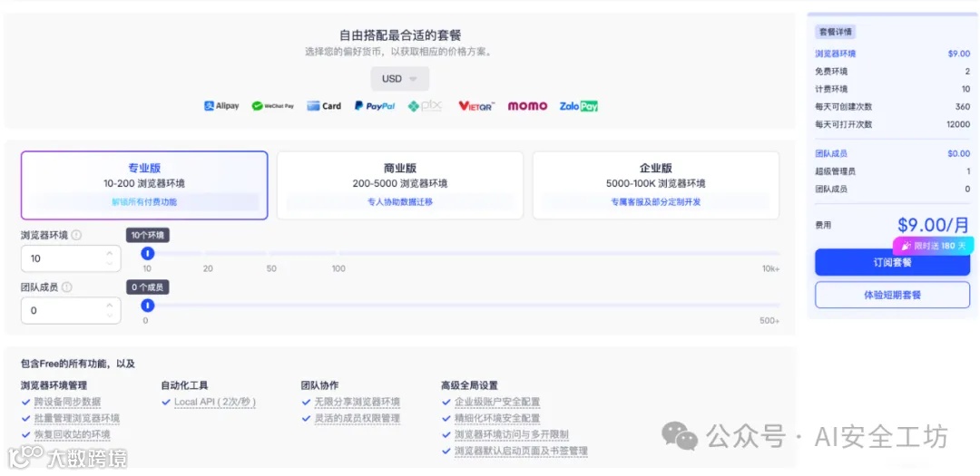Click the Local API (2次/秒) feature
The image size is (980, 476).
tap(215, 402)
